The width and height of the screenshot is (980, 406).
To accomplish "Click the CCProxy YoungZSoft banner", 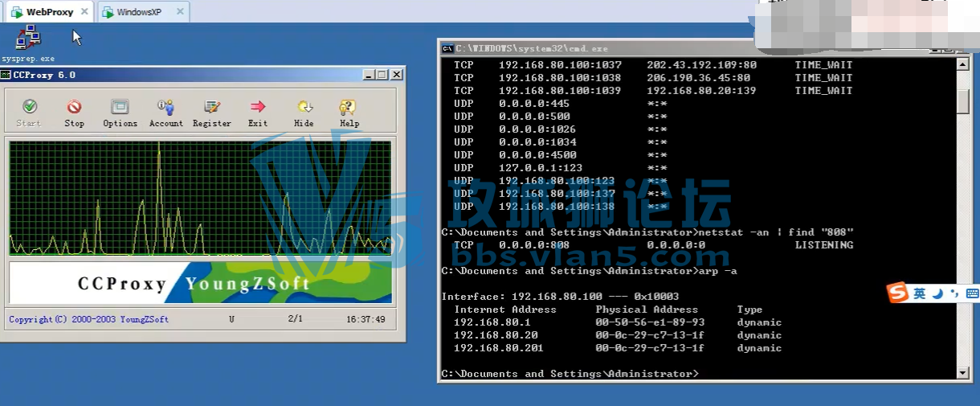I will 200,283.
